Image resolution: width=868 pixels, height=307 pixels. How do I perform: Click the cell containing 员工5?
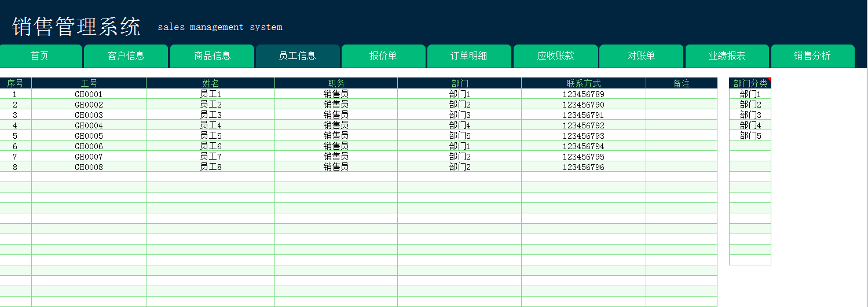[211, 135]
